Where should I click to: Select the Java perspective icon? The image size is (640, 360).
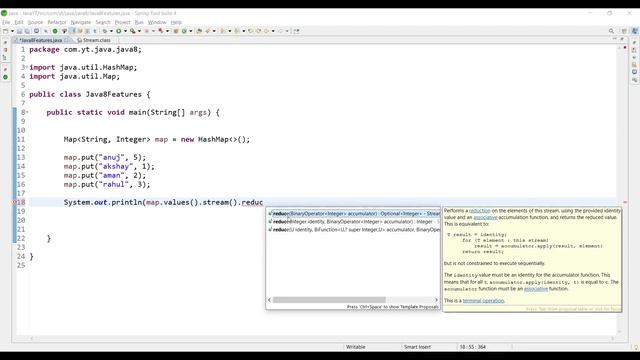click(635, 31)
